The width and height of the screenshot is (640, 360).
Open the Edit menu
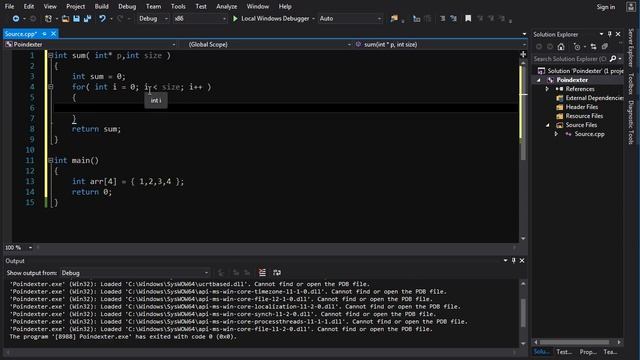(x=29, y=7)
